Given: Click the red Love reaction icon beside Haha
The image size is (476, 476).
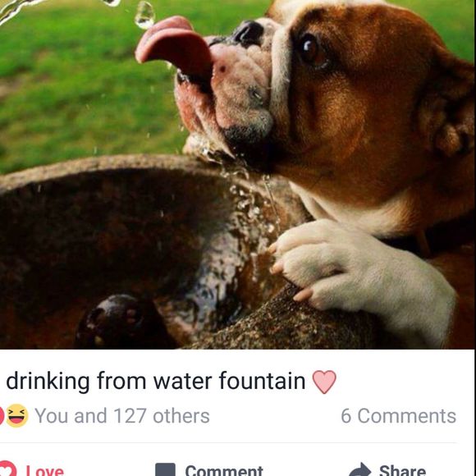Looking at the screenshot, I should coord(2,415).
